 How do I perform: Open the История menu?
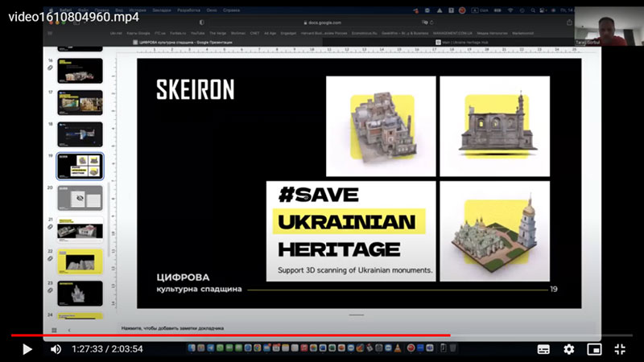(137, 10)
